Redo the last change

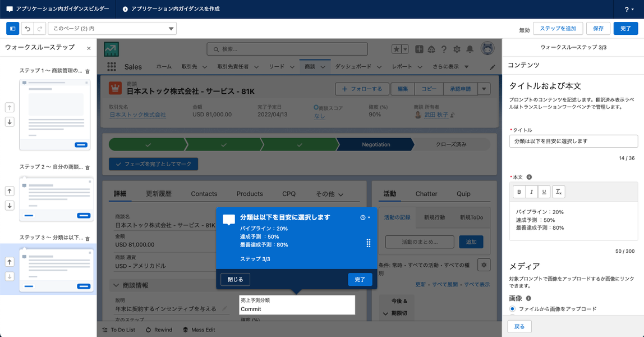click(x=40, y=28)
